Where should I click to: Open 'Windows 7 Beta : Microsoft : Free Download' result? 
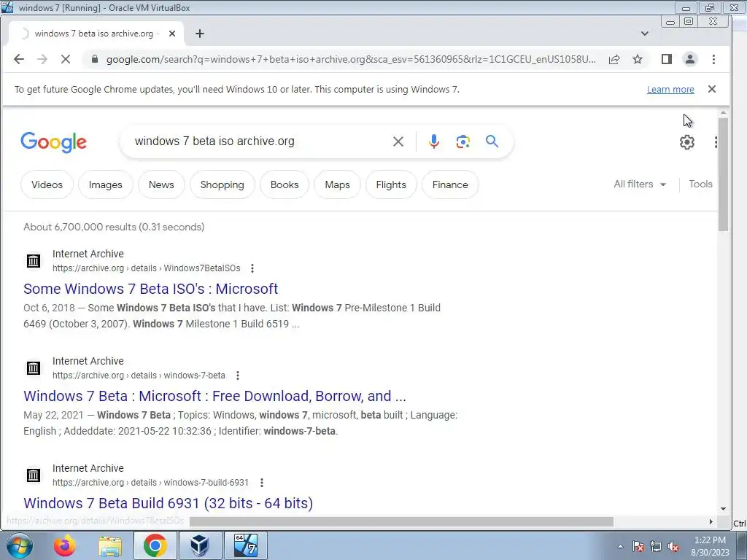point(214,396)
